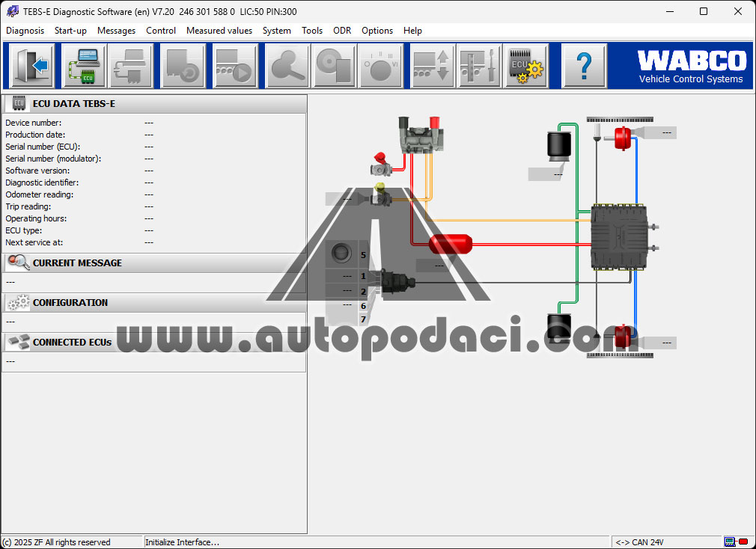Screen dimensions: 756x549
Task: Click '<-> CAN 24V' status bar entry
Action: [x=639, y=542]
